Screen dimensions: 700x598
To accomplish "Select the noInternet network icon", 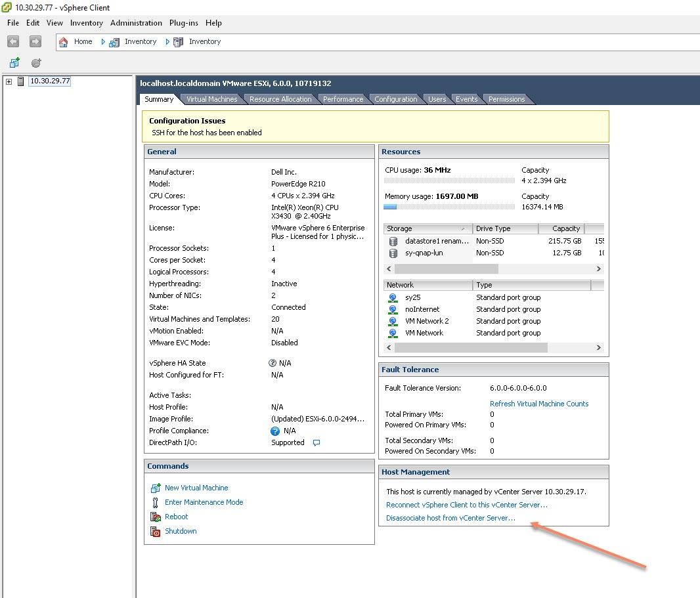I will tap(393, 310).
